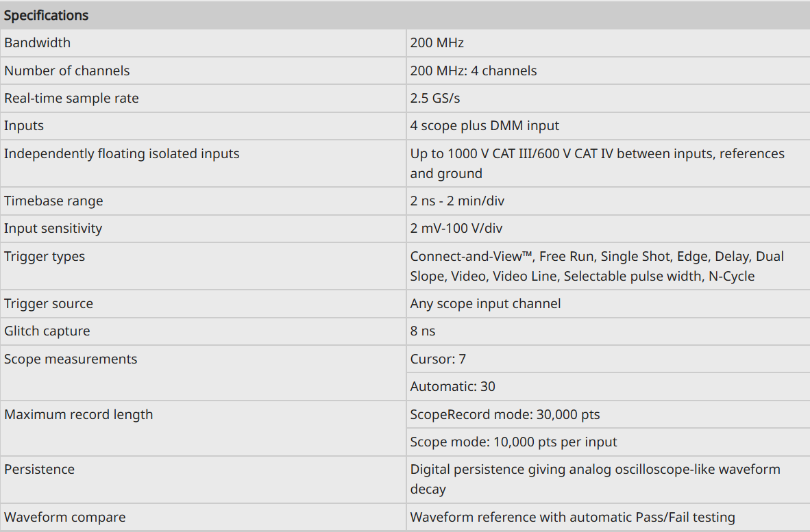Select Waveform reference with Pass/Fail testing text
The image size is (810, 532).
(x=572, y=517)
